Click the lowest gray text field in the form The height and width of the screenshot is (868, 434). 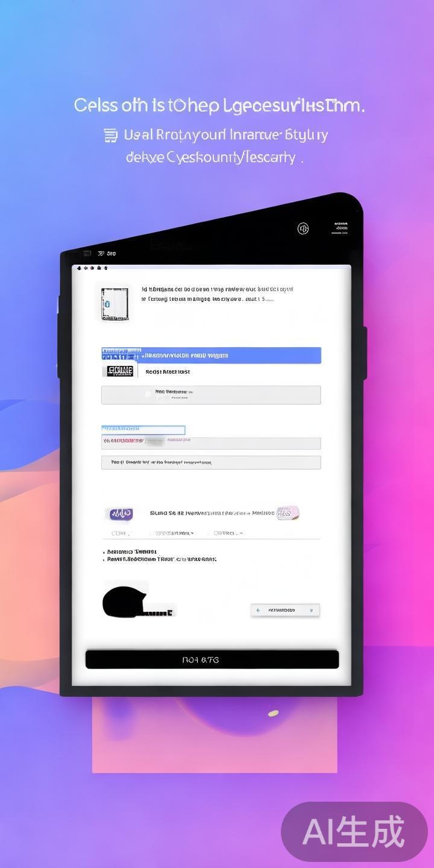point(211,462)
